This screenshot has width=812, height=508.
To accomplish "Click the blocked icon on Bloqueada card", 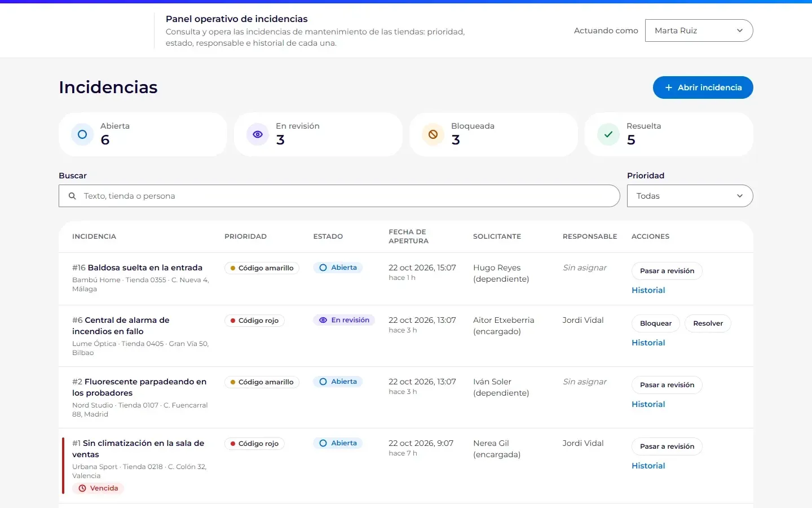I will coord(433,134).
